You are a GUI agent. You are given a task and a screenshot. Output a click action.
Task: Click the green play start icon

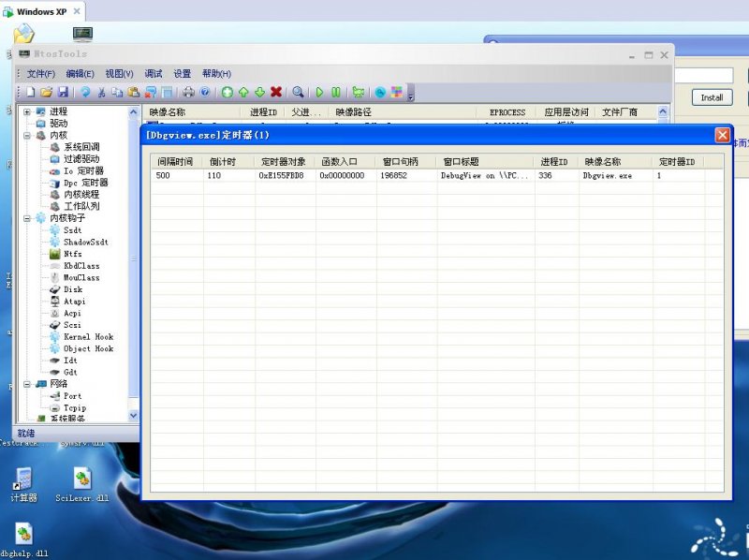(x=319, y=92)
